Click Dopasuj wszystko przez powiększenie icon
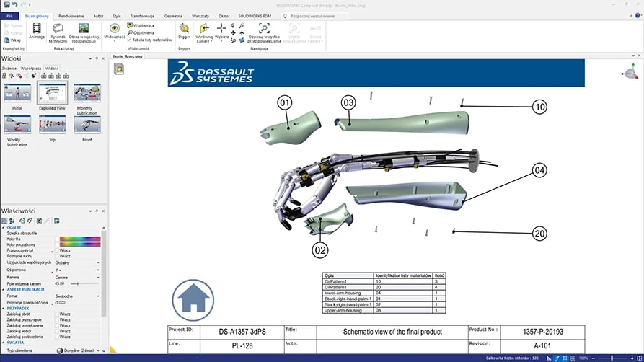 264,28
